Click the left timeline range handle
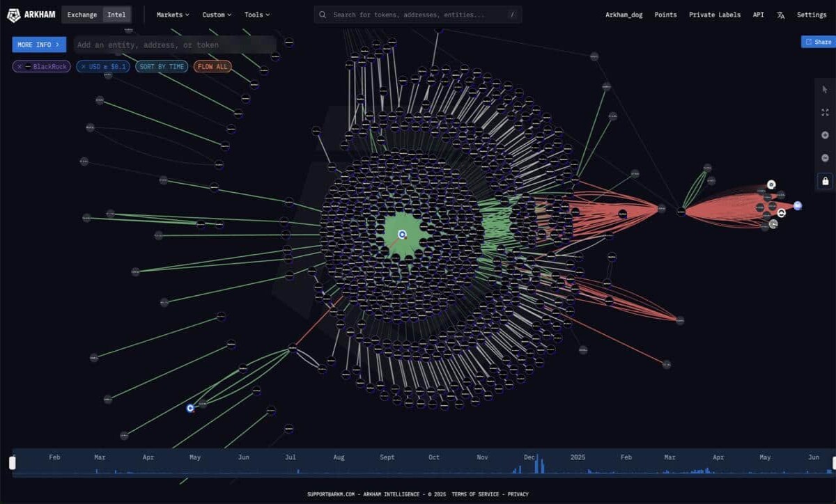Viewport: 836px width, 504px height. point(12,463)
